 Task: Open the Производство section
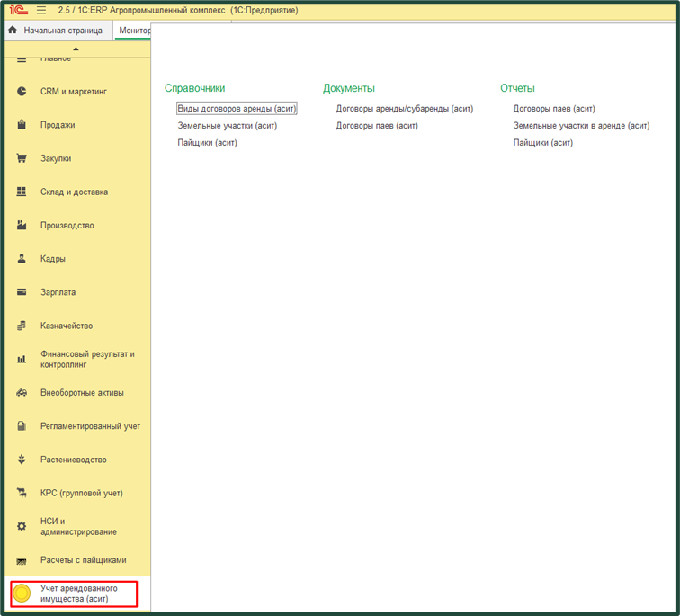(67, 225)
